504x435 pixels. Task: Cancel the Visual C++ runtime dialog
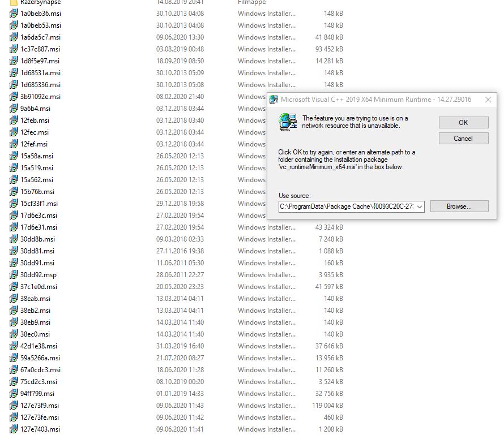tap(463, 139)
